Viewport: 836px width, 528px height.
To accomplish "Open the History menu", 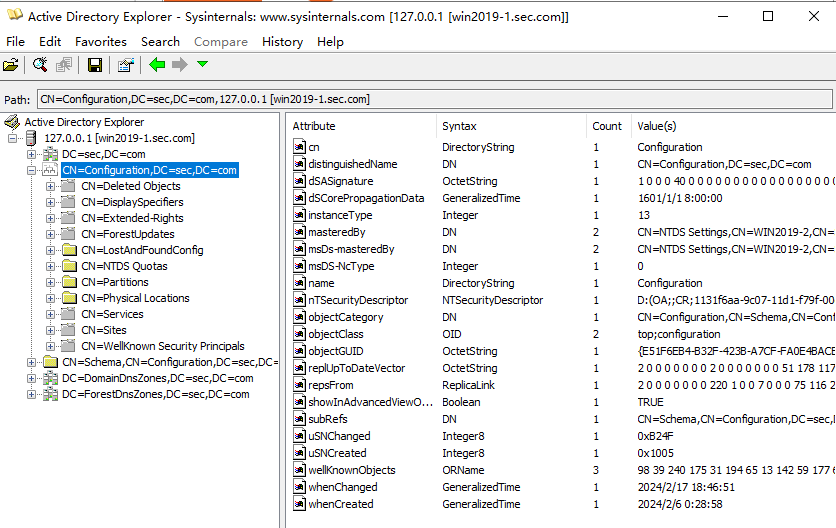I will tap(282, 42).
